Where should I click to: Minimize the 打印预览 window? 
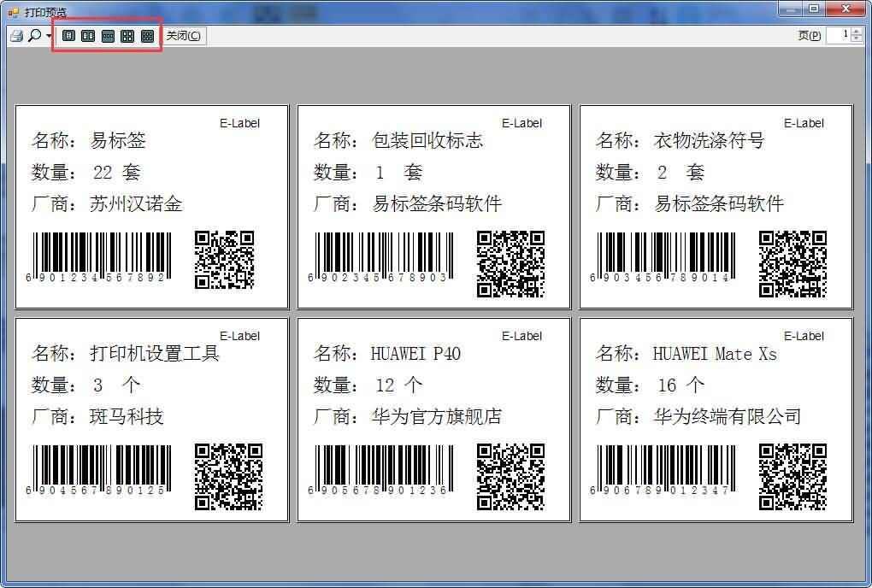790,9
